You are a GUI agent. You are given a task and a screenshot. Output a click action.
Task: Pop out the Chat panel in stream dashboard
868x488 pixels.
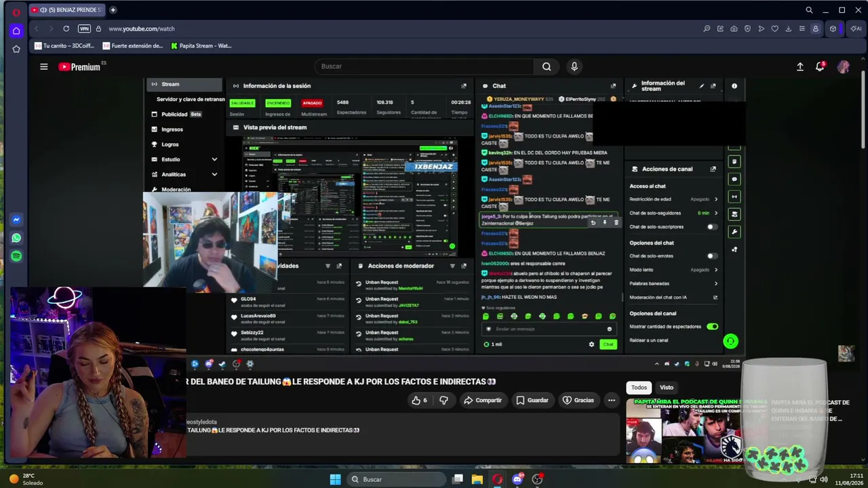click(x=613, y=86)
